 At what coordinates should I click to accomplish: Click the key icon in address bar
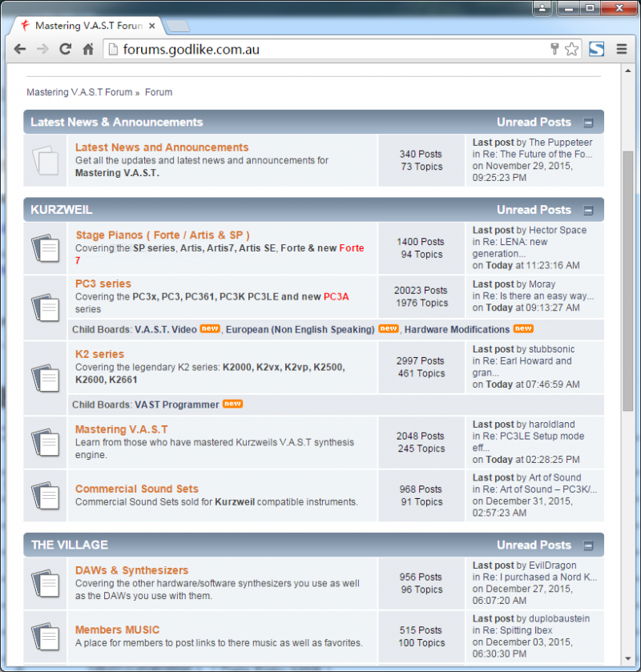click(554, 49)
